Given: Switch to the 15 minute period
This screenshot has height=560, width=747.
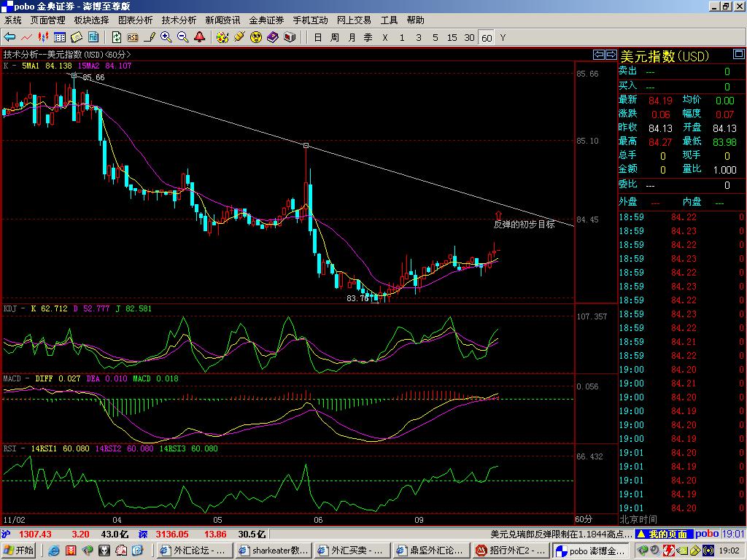Looking at the screenshot, I should [x=452, y=37].
